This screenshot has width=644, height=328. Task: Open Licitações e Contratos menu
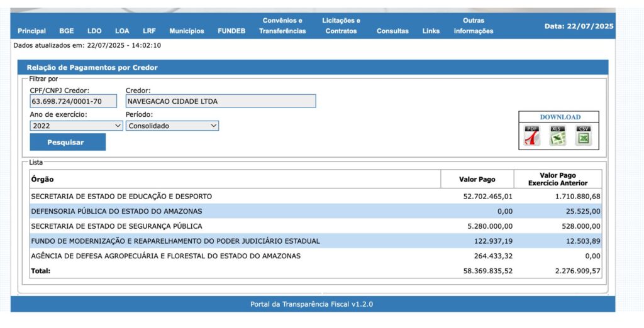click(x=341, y=26)
